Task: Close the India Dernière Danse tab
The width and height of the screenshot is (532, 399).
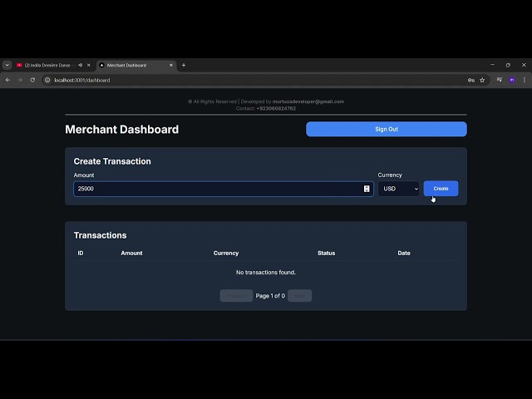Action: (x=89, y=65)
